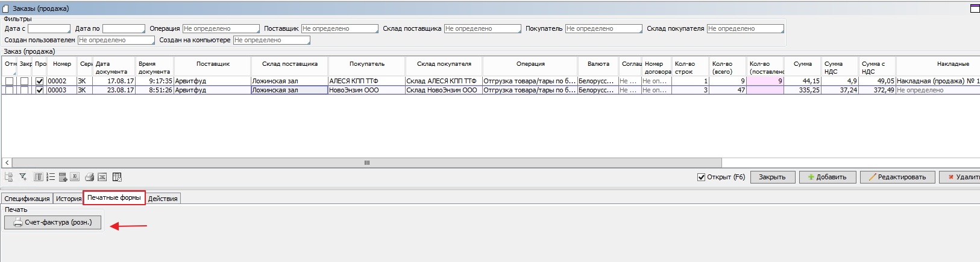Image resolution: width=980 pixels, height=262 pixels.
Task: Open the Поставщик filter dropdown
Action: click(x=340, y=29)
